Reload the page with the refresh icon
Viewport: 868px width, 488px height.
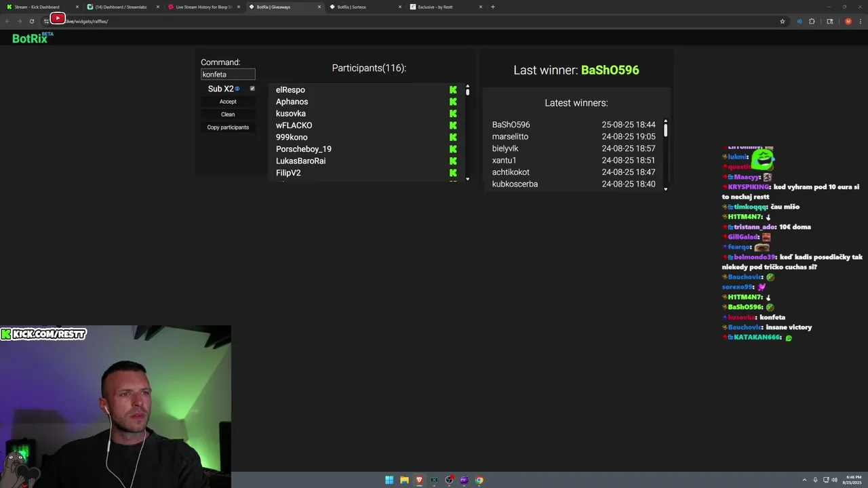pos(32,21)
